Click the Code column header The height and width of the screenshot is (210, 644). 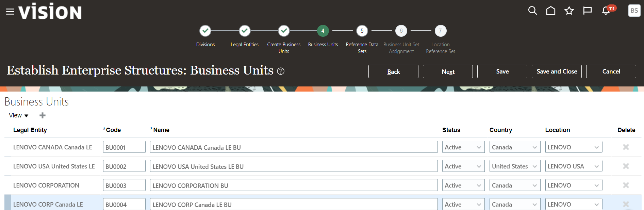click(113, 130)
